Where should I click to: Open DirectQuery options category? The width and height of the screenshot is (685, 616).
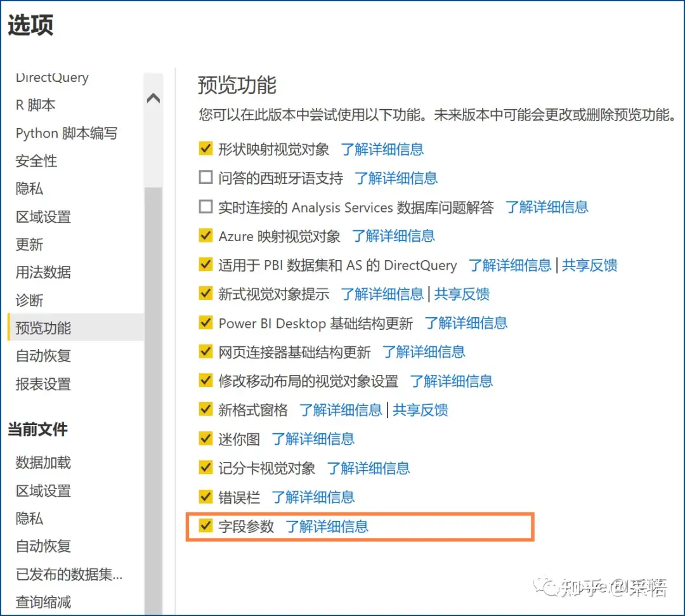(52, 77)
